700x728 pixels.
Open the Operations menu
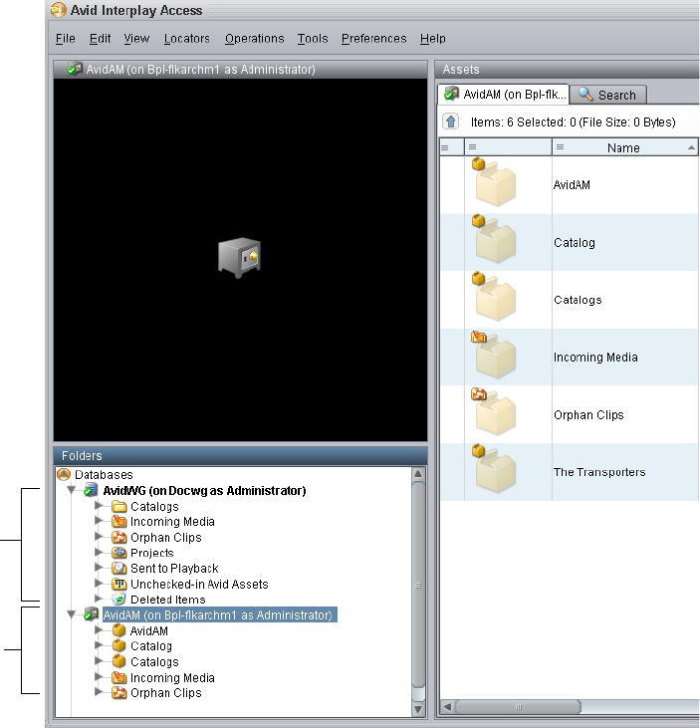coord(254,39)
